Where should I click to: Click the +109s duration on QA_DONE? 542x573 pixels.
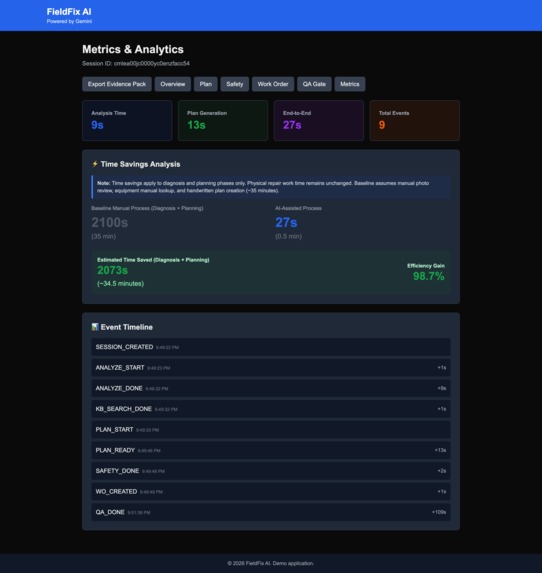tap(439, 512)
